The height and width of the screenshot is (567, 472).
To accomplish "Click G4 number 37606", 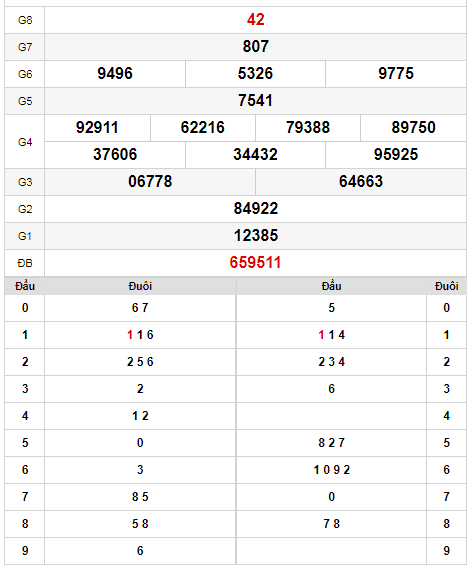I will pyautogui.click(x=115, y=154).
